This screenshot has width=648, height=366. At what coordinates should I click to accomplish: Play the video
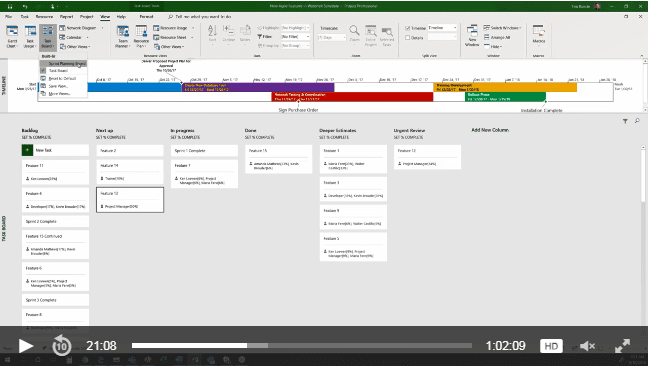[25, 346]
